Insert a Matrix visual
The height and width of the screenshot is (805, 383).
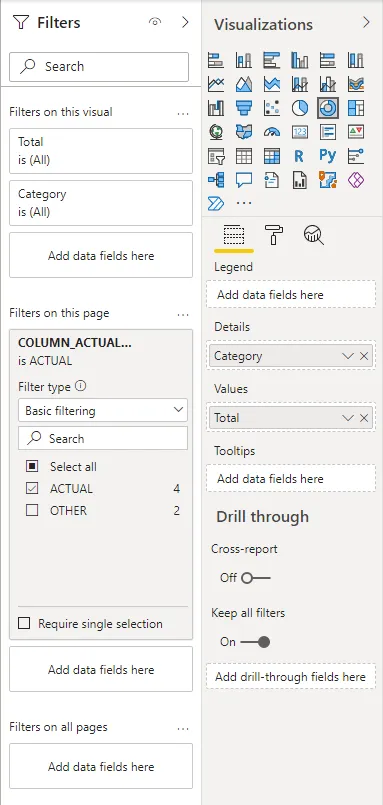coord(272,156)
